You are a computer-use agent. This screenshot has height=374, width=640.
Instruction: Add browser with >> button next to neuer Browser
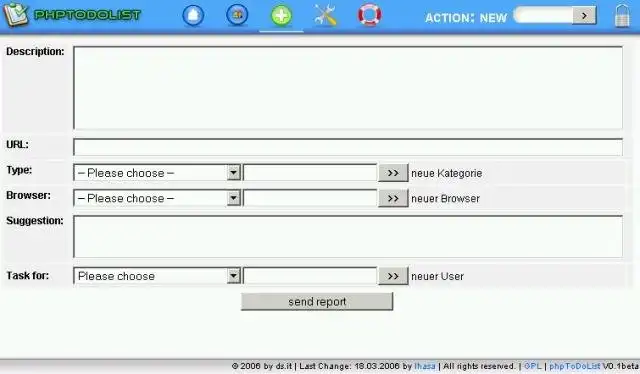393,198
